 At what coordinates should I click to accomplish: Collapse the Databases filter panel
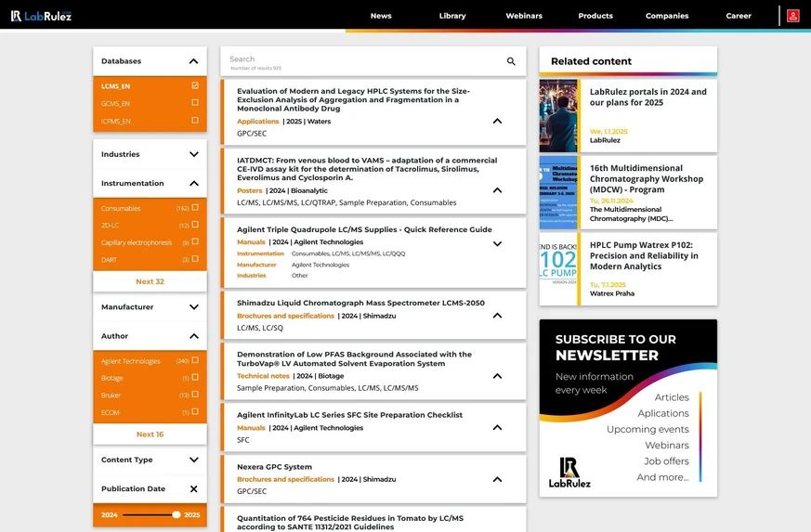tap(193, 61)
